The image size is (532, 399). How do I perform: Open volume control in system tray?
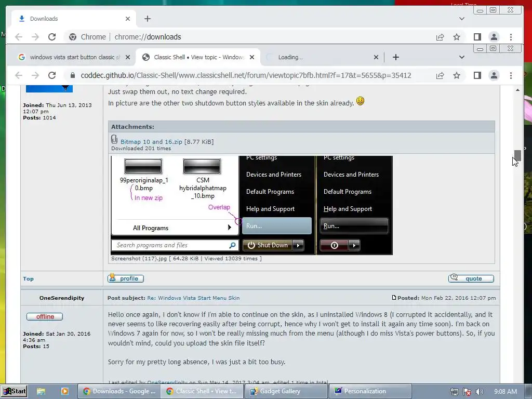479,392
